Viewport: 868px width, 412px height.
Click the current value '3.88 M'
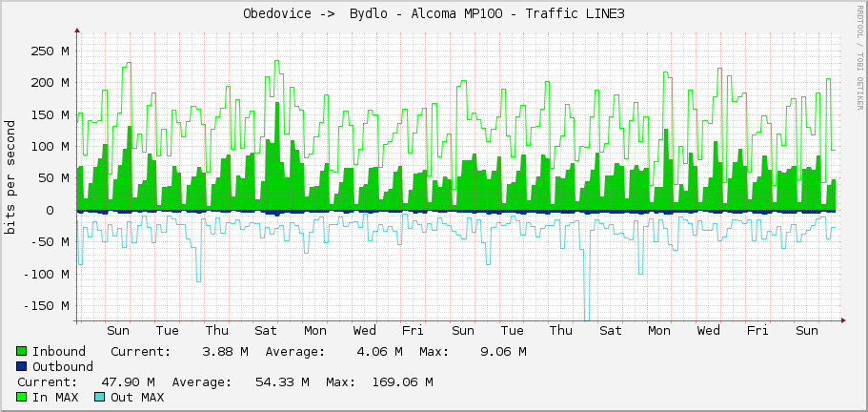point(224,351)
